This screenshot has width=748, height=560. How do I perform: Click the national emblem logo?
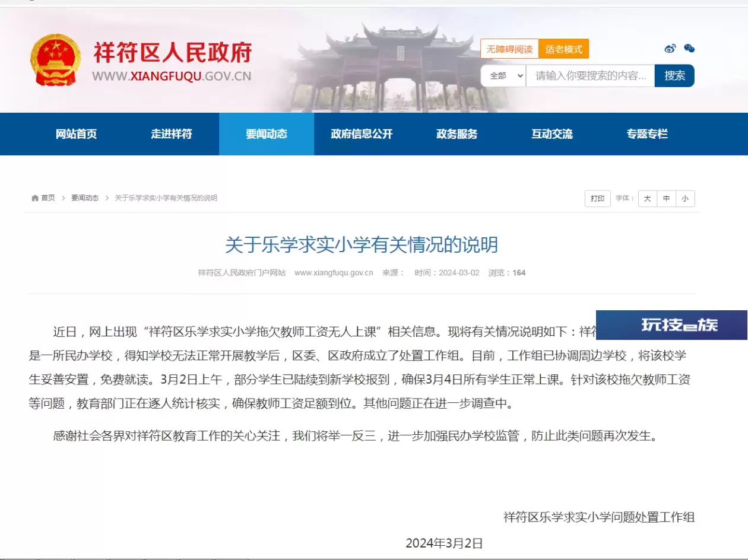(56, 61)
